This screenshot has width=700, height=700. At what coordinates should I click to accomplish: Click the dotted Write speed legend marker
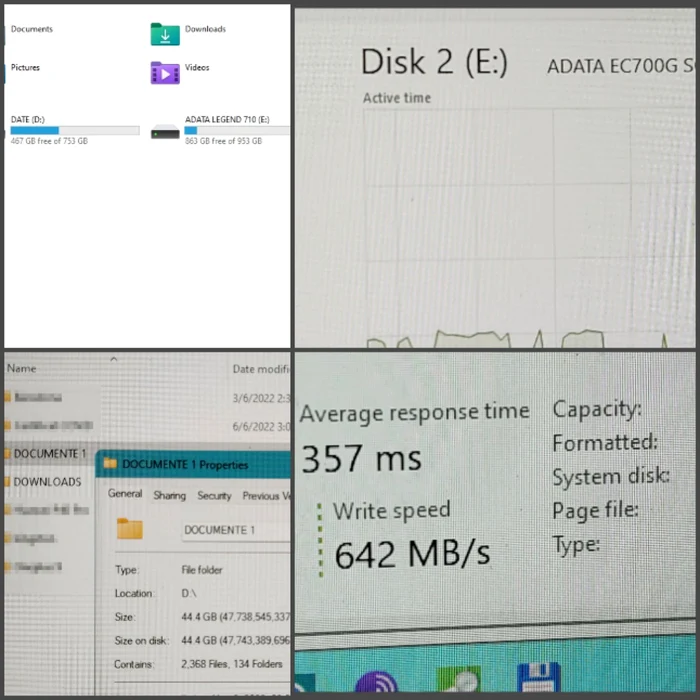click(x=320, y=540)
